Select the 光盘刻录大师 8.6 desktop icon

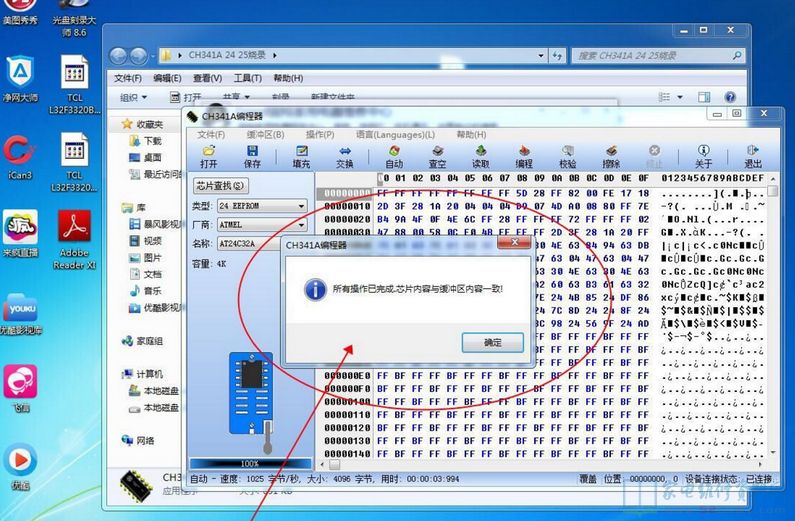point(74,18)
